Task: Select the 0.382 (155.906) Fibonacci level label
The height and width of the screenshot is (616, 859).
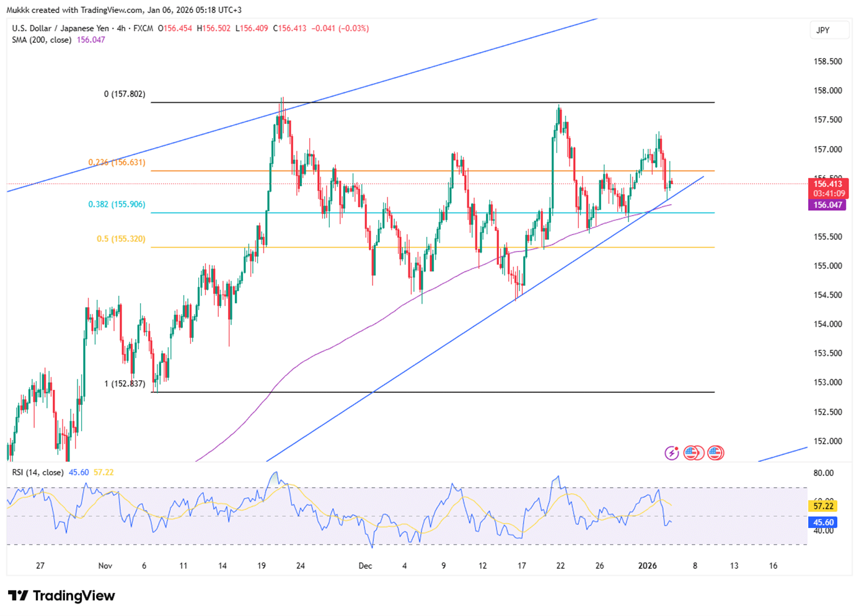Action: (117, 205)
